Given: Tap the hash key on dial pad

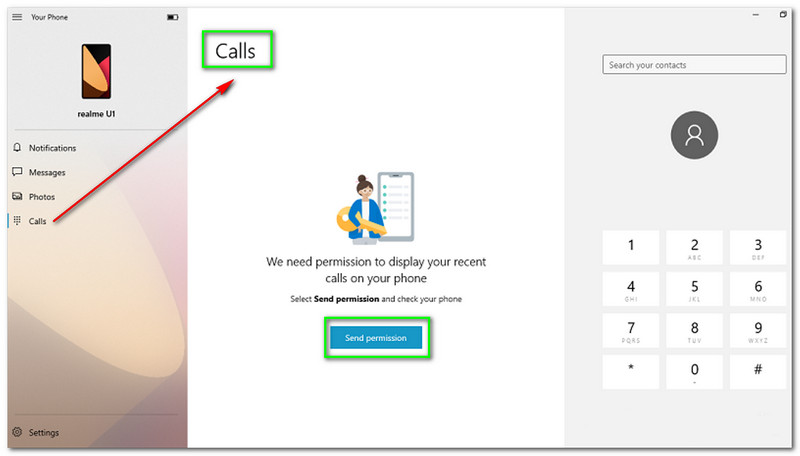Looking at the screenshot, I should (758, 372).
